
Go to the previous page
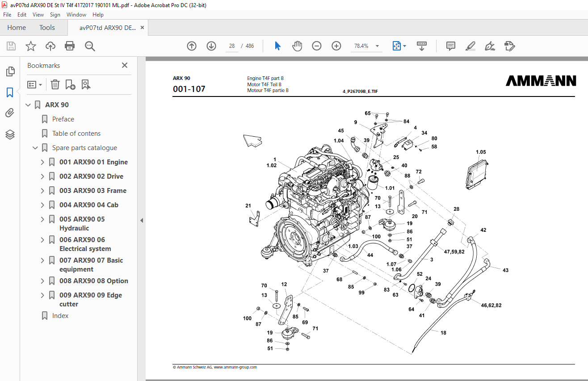click(x=192, y=46)
